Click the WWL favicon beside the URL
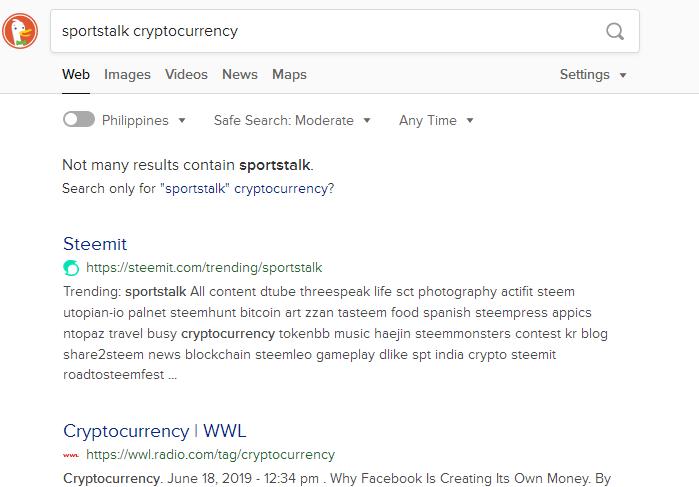The height and width of the screenshot is (487, 699). click(71, 455)
